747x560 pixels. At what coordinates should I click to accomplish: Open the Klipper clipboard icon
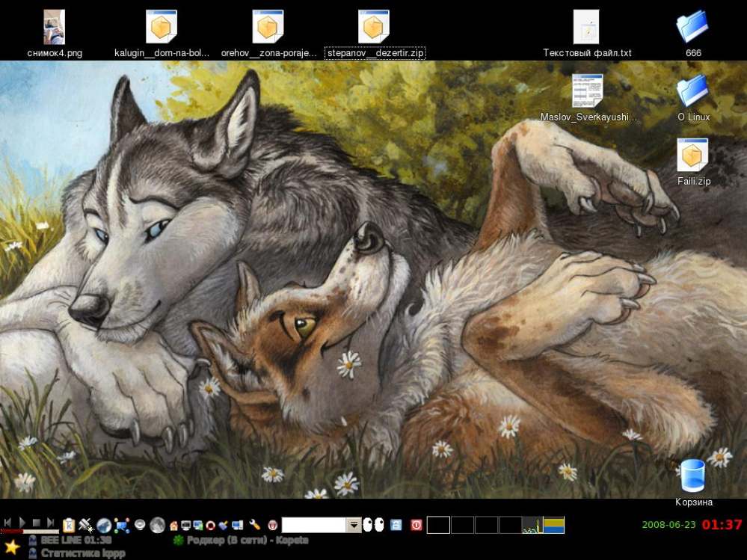(69, 525)
